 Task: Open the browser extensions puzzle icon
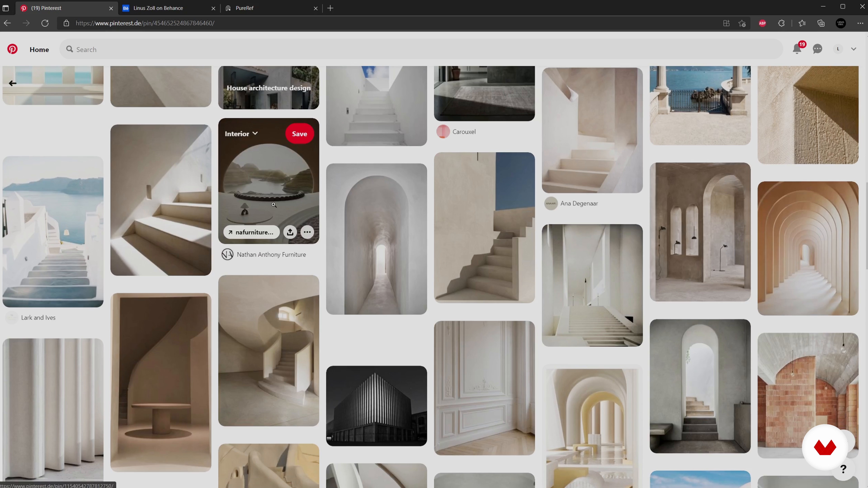pos(781,23)
